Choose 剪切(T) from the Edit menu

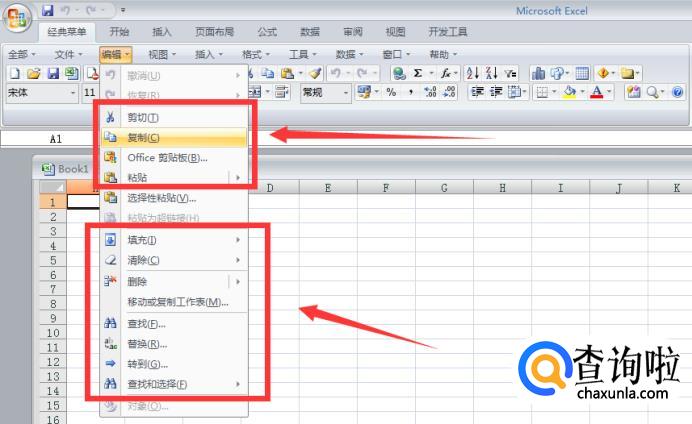(x=174, y=117)
